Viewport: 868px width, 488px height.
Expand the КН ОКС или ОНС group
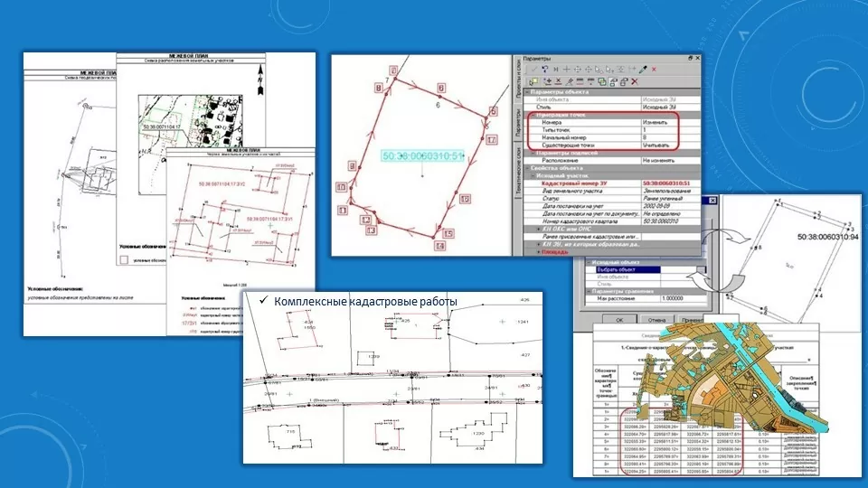click(x=538, y=229)
